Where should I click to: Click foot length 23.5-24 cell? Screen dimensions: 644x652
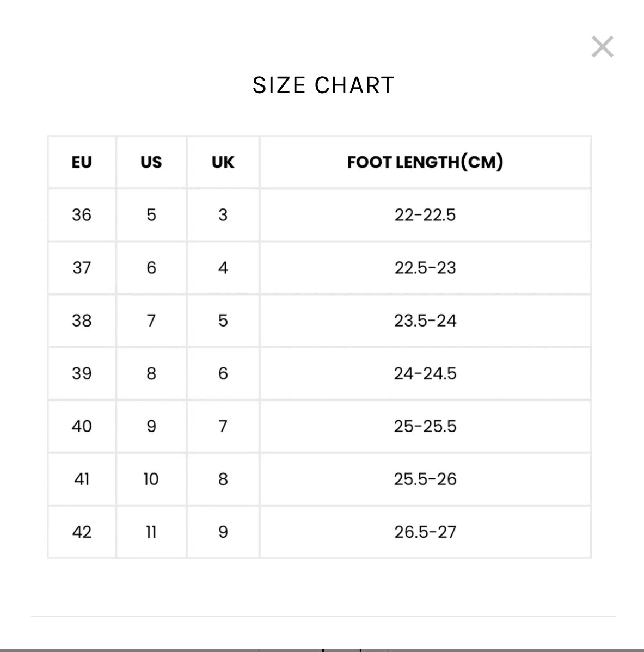[425, 321]
